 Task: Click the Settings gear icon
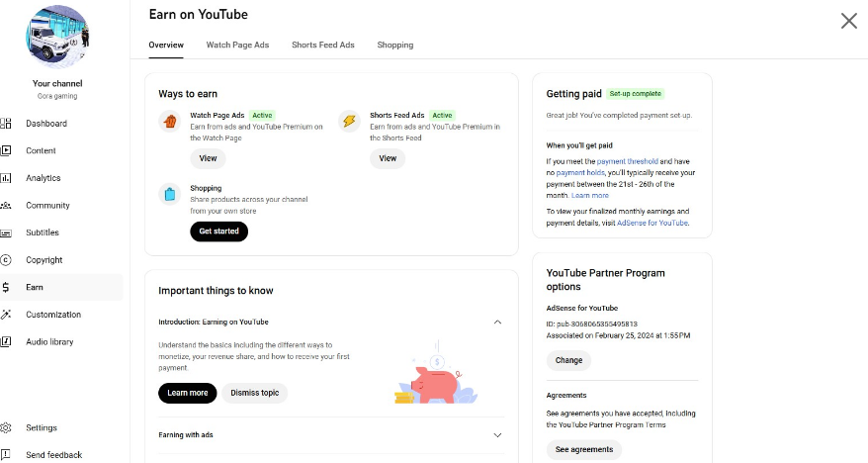(6, 427)
